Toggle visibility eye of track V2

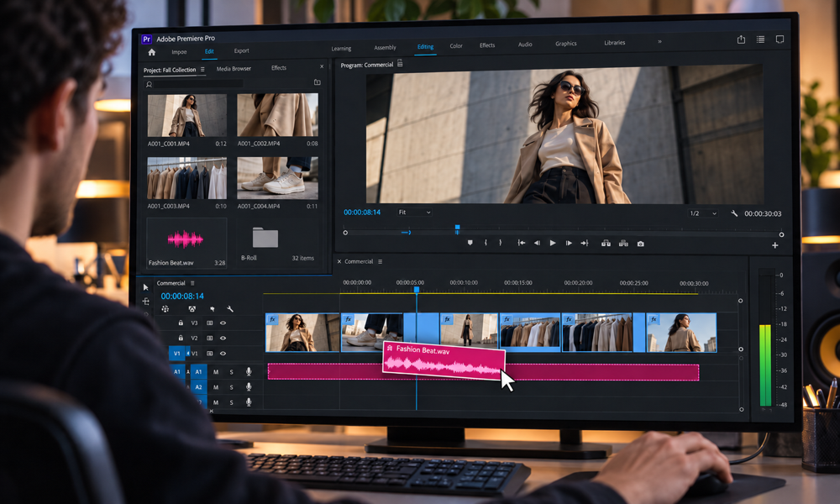[x=223, y=338]
